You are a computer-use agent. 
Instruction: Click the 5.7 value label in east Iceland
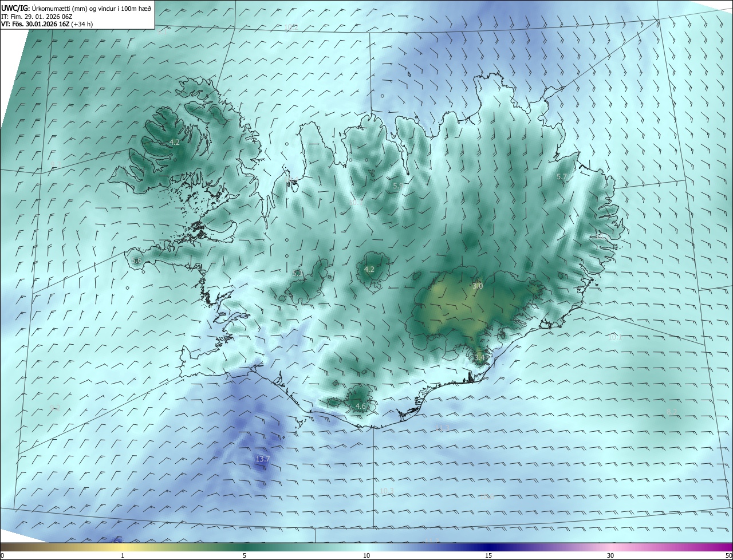[561, 177]
